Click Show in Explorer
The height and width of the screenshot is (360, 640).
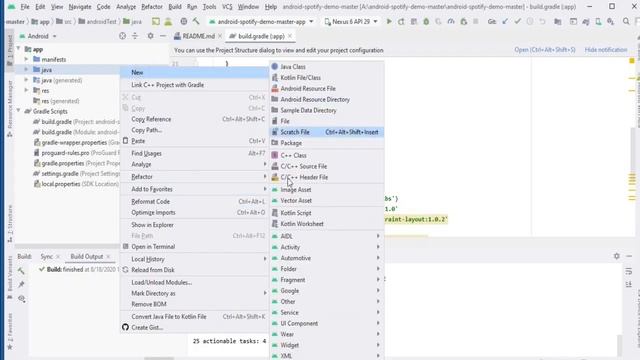[194, 225]
